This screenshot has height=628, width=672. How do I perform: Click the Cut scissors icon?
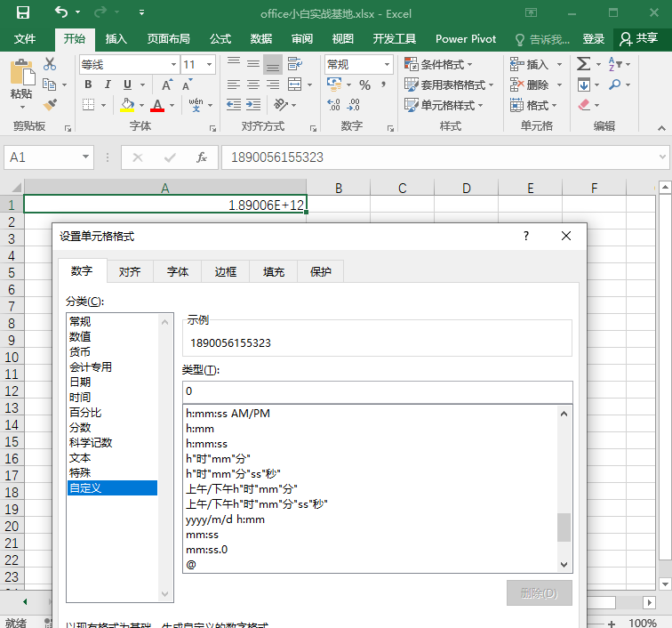click(50, 64)
